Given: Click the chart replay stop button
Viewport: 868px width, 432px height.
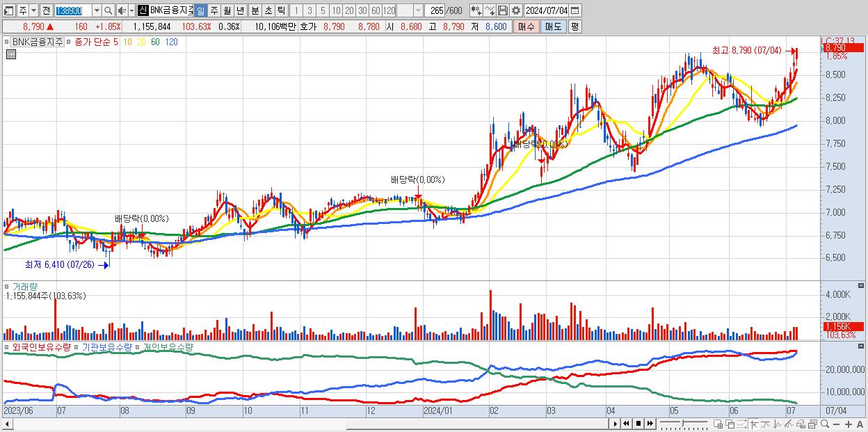Looking at the screenshot, I should [x=638, y=424].
